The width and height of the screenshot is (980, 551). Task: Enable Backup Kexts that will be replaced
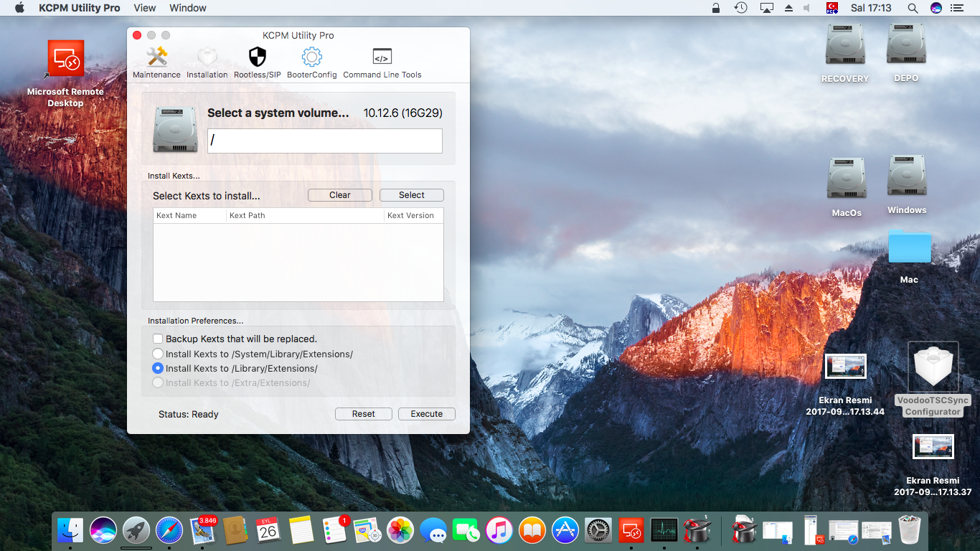(x=158, y=339)
